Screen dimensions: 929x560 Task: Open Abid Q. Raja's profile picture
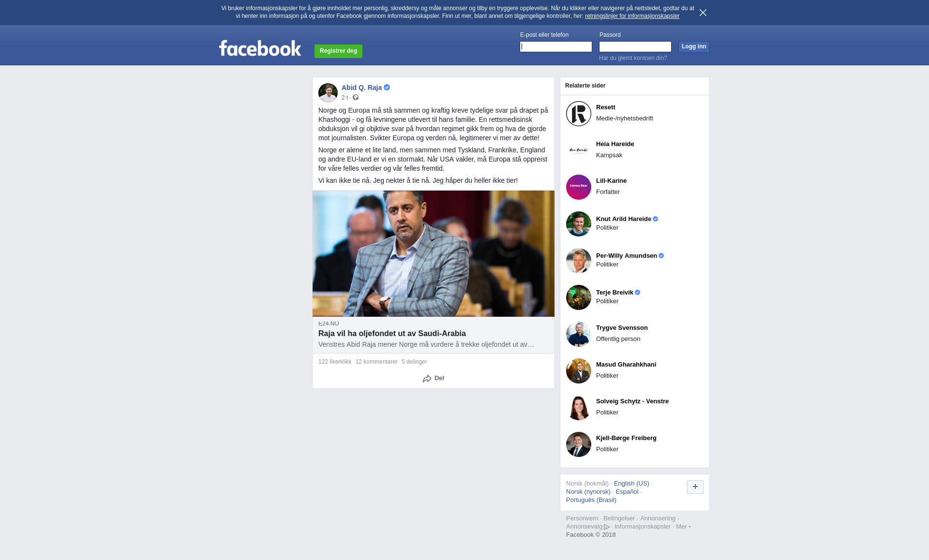[328, 93]
